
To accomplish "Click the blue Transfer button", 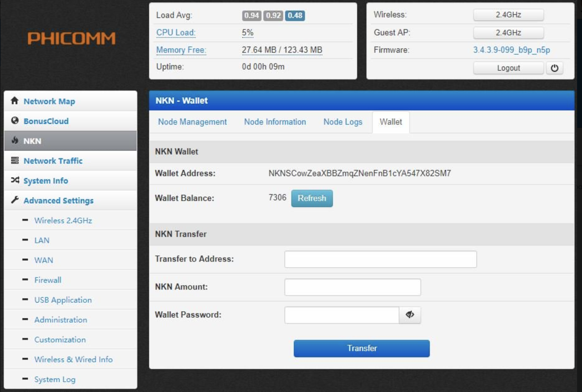I will (x=362, y=348).
